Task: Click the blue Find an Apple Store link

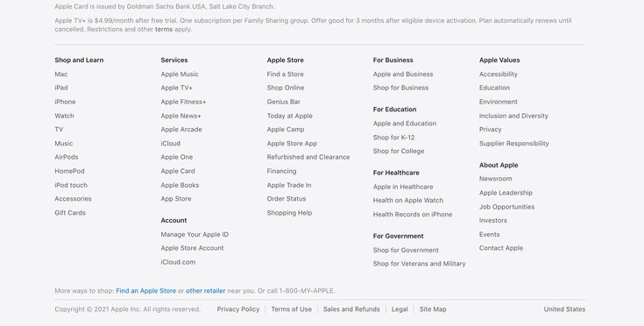Action: coord(145,291)
